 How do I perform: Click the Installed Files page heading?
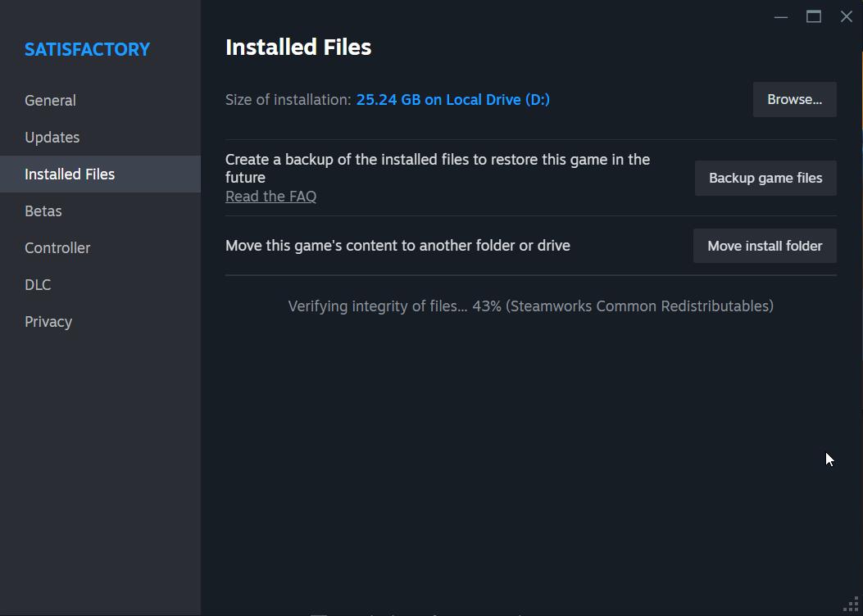pyautogui.click(x=298, y=48)
